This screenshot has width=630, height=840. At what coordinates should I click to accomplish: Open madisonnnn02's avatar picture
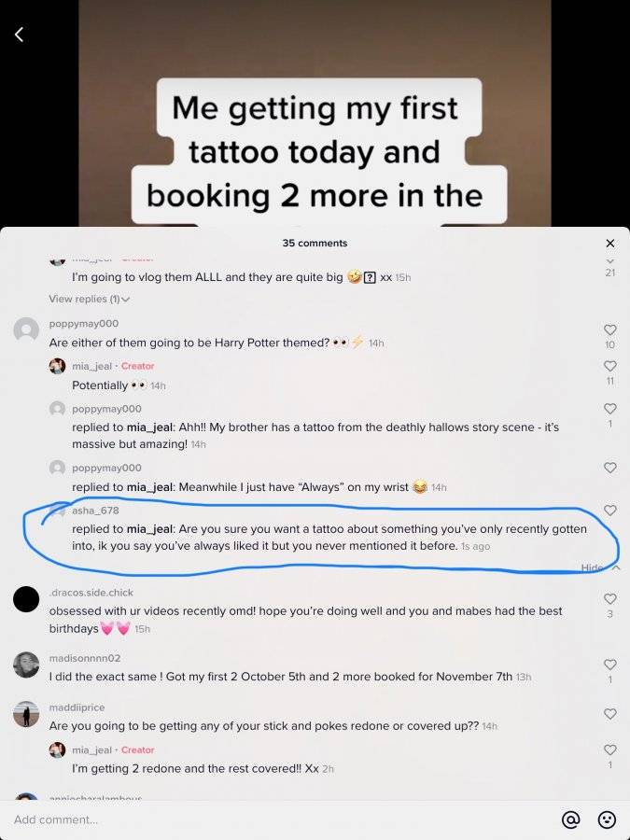pyautogui.click(x=26, y=665)
